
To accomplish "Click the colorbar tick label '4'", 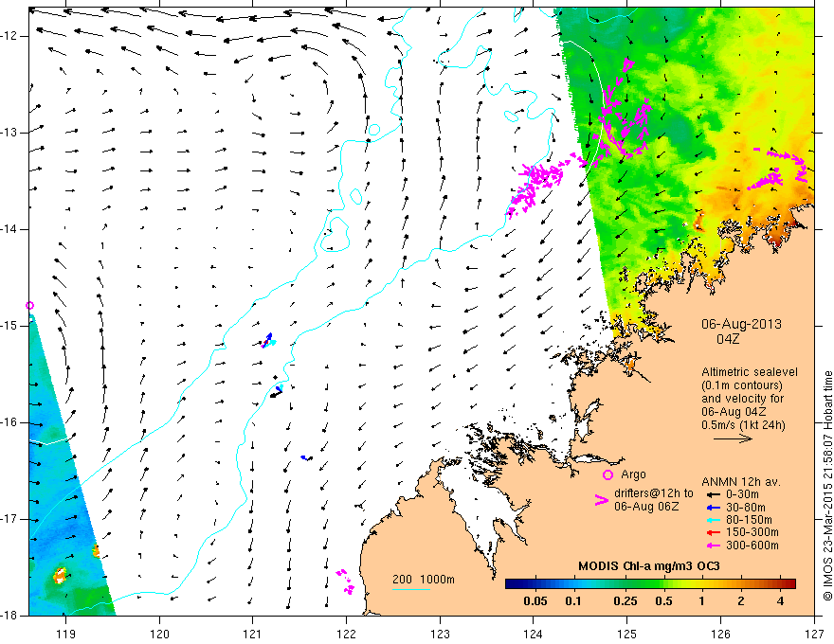I will (780, 601).
